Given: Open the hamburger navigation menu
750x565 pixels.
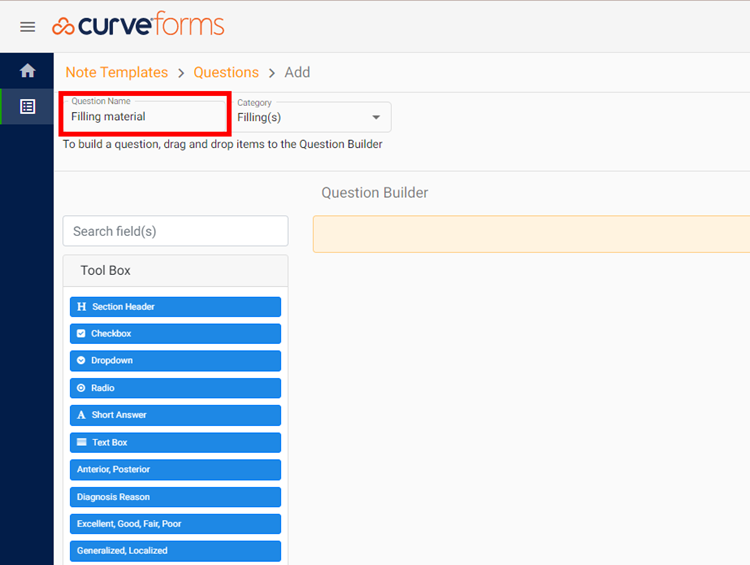Looking at the screenshot, I should (x=27, y=27).
